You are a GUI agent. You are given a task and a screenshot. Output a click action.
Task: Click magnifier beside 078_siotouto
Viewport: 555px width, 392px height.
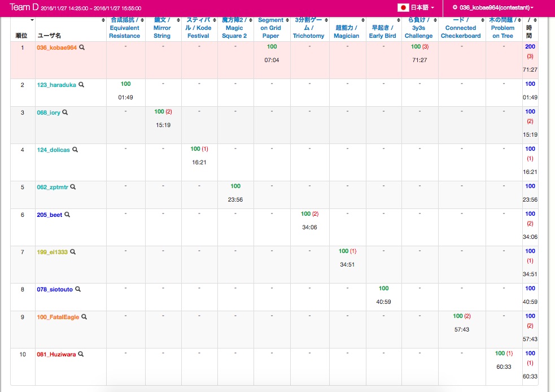coord(78,289)
